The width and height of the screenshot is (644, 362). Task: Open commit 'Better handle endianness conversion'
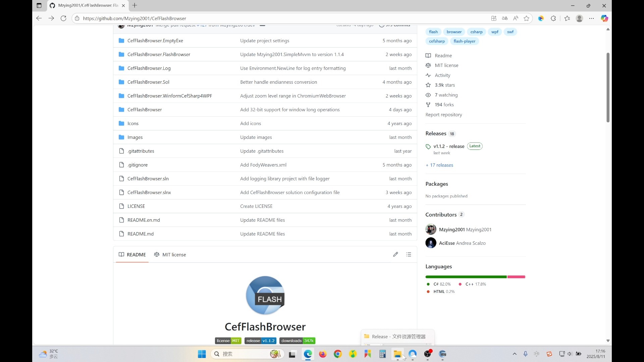(x=278, y=82)
